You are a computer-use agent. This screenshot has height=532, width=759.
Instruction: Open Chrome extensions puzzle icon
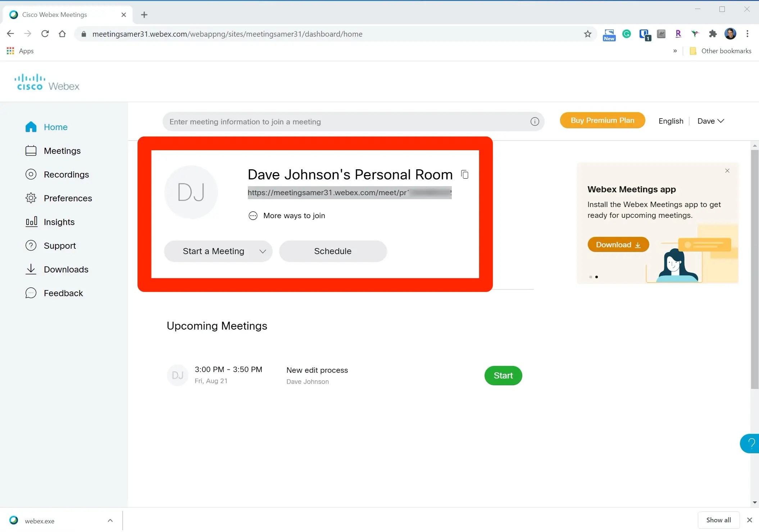(x=712, y=34)
